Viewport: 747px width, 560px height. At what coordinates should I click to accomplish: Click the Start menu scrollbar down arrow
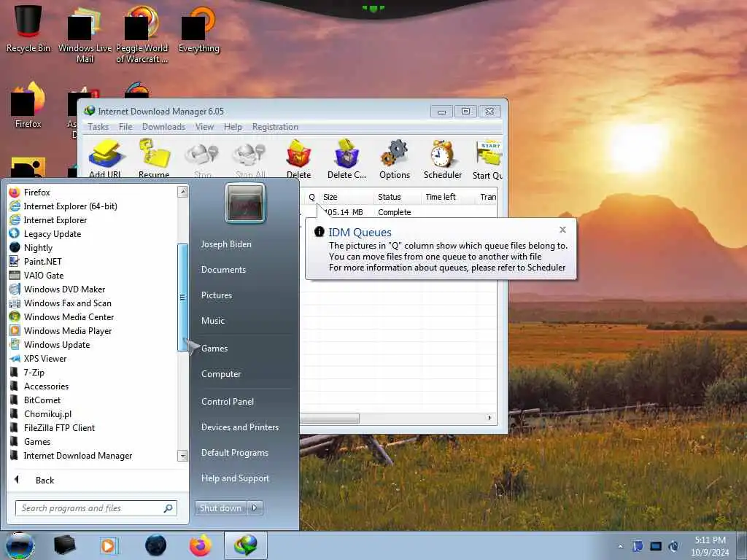(x=182, y=456)
